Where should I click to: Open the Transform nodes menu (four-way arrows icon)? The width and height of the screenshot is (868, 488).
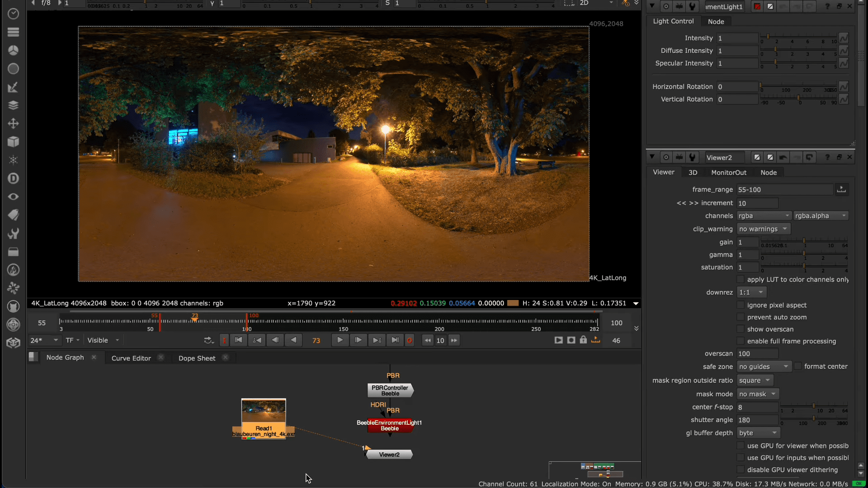(x=13, y=123)
